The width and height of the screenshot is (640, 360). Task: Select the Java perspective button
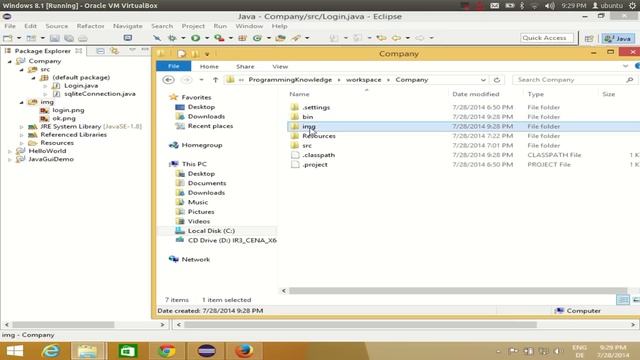click(x=618, y=38)
